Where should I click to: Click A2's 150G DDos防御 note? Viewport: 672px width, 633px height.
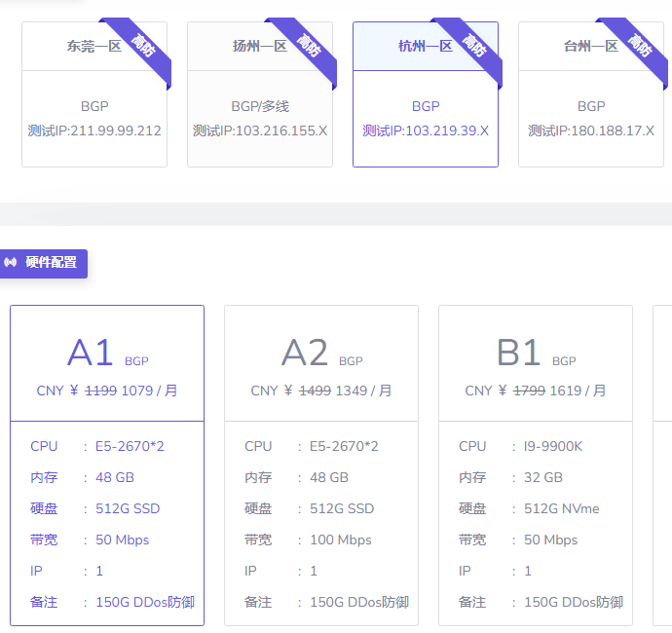(x=359, y=602)
